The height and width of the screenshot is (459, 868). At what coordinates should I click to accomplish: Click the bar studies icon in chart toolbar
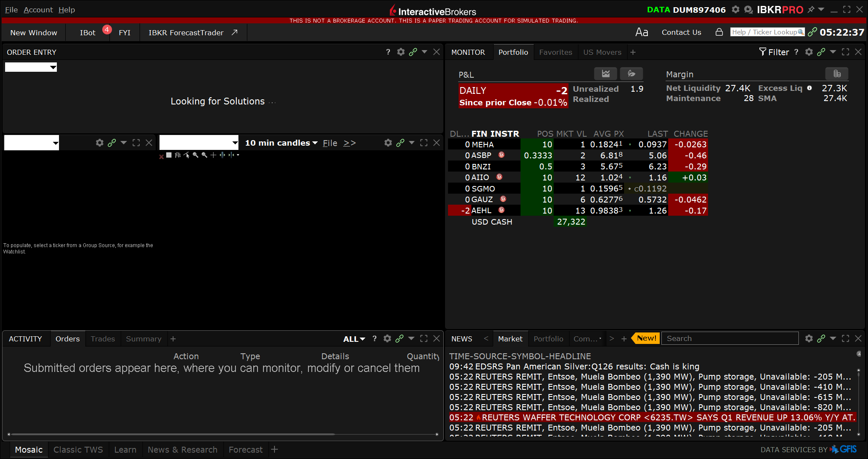coord(177,155)
